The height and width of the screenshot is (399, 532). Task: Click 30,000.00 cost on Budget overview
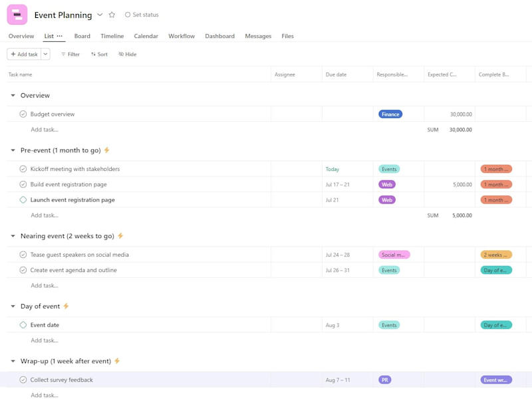pyautogui.click(x=461, y=114)
